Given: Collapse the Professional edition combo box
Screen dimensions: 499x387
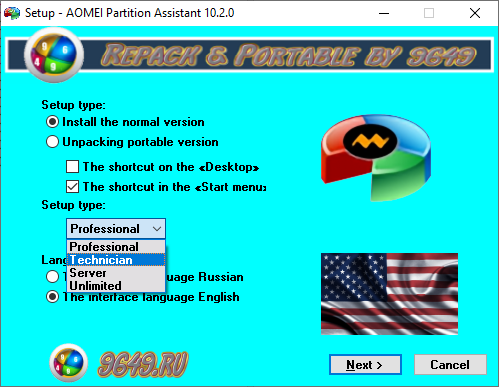Looking at the screenshot, I should point(116,229).
